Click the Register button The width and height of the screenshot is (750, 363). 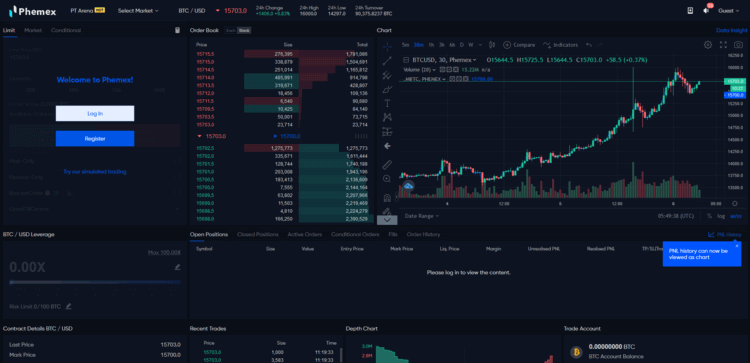[x=95, y=139]
